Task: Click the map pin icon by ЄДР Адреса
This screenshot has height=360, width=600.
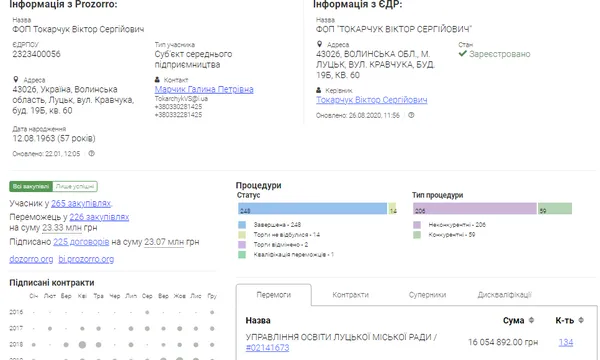Action: [320, 44]
